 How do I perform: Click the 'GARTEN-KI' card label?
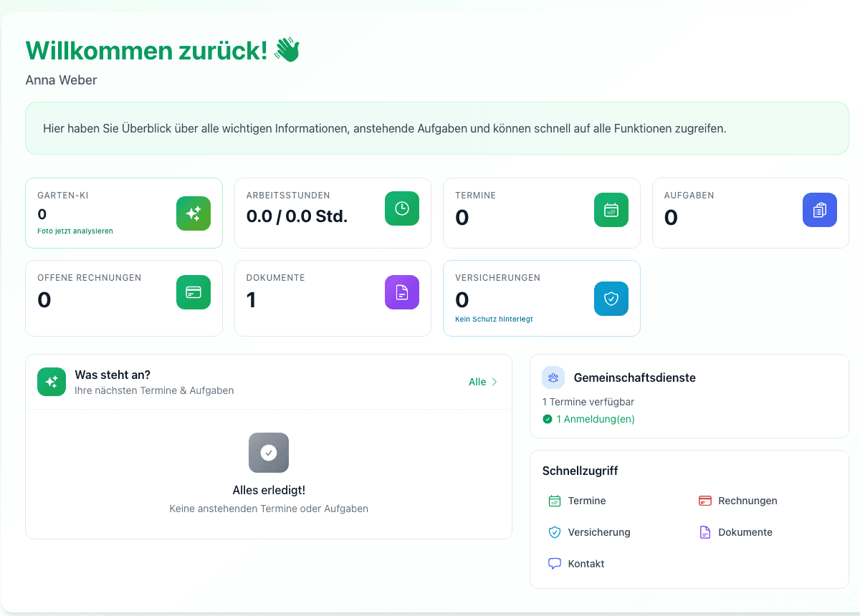coord(63,196)
